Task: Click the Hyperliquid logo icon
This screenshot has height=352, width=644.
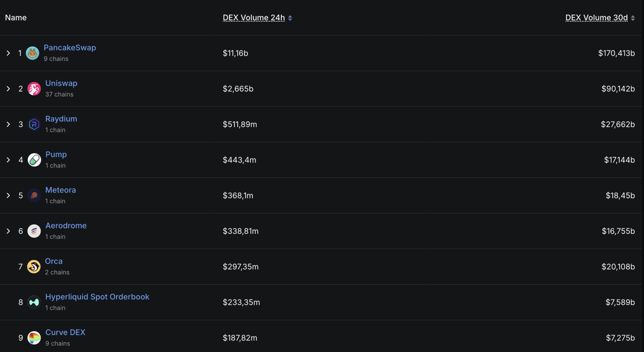Action: [x=34, y=302]
